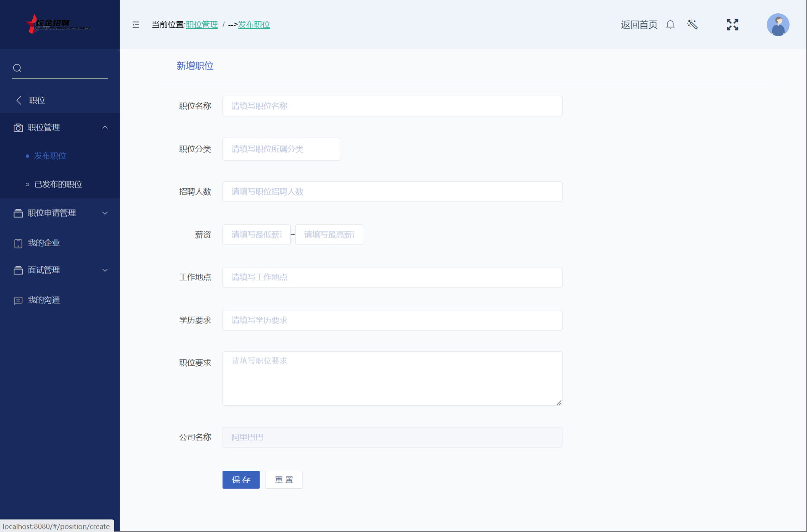The image size is (807, 532).
Task: Click the sidebar search magnifier icon
Action: [17, 68]
